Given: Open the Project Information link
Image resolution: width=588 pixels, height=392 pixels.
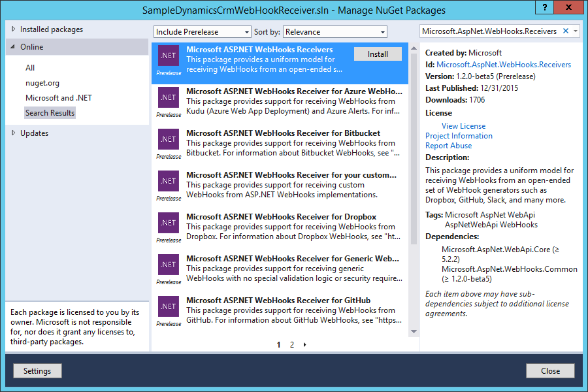Looking at the screenshot, I should 459,136.
